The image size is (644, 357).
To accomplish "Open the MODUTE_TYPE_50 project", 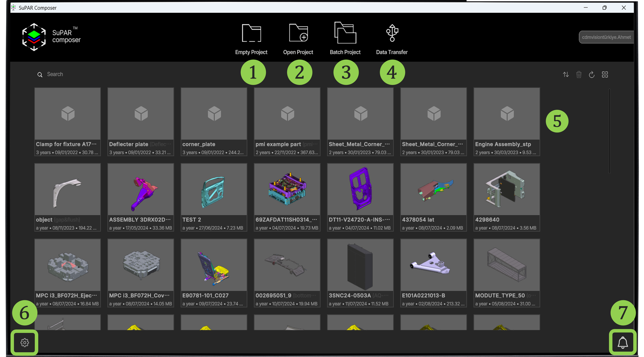I will 507,273.
